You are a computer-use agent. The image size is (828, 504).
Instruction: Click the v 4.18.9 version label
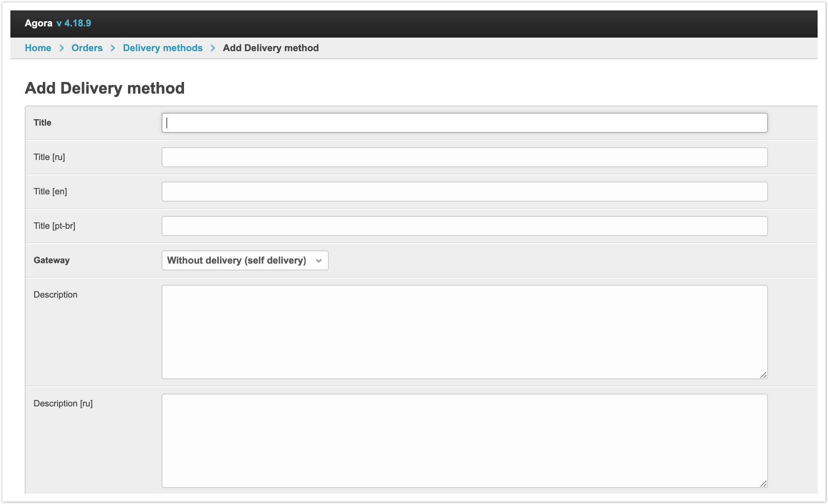[x=74, y=23]
